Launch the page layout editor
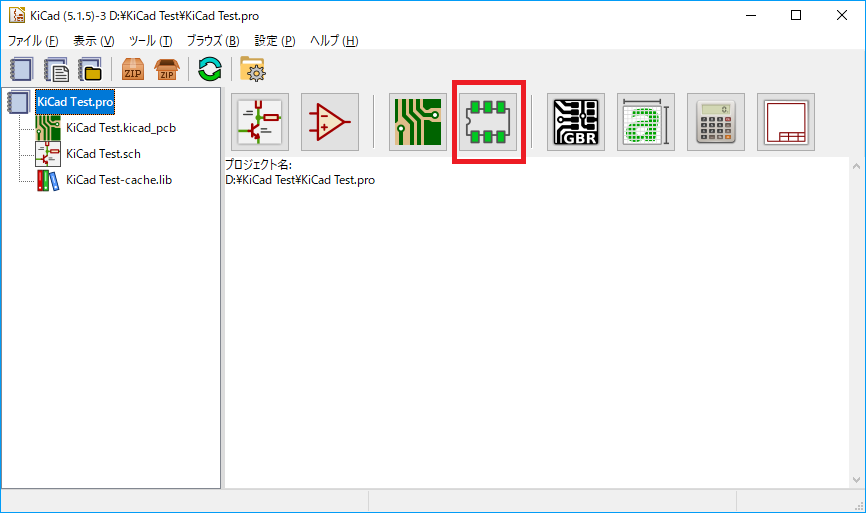866x513 pixels. 786,122
